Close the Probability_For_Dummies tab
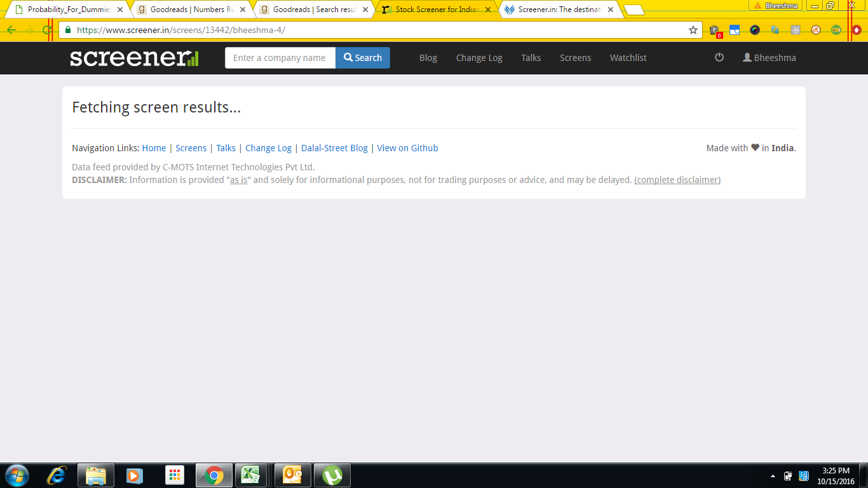Screen dimensions: 868x488 120,10
